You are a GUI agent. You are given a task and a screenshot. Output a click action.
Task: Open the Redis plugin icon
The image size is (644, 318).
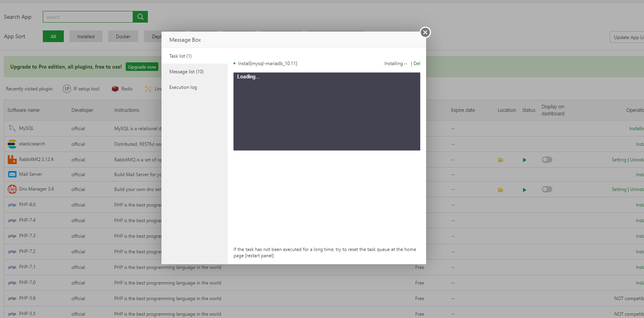(115, 89)
